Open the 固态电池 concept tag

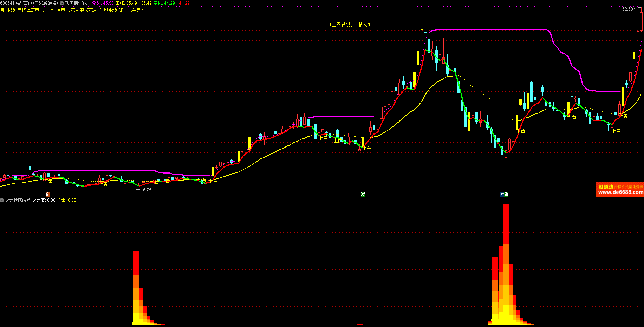click(35, 10)
